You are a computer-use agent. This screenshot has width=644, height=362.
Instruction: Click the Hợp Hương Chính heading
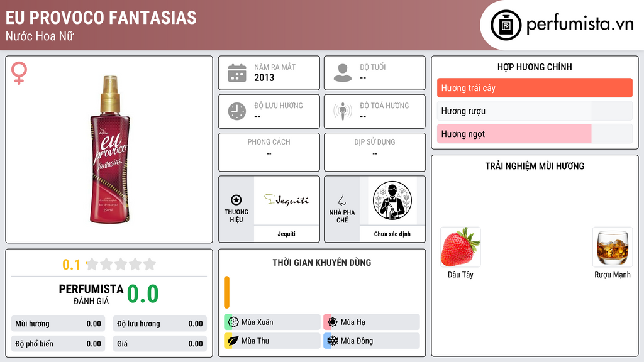[x=535, y=67]
